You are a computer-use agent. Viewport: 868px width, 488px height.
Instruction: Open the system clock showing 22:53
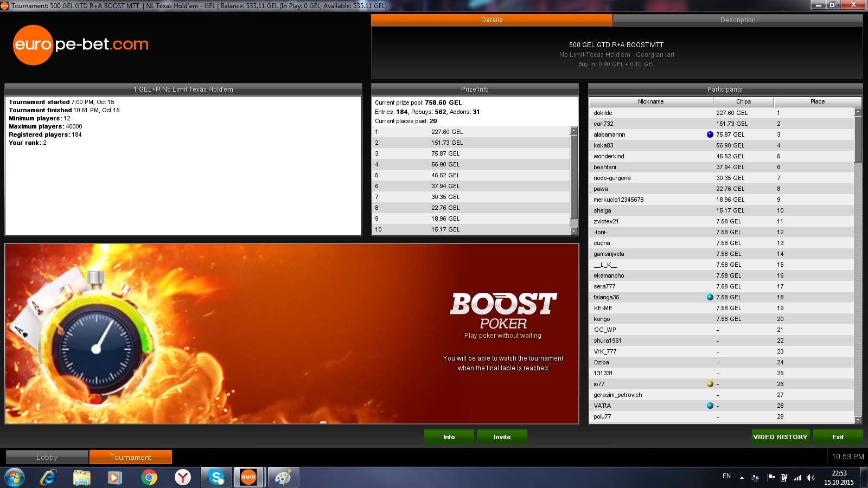click(839, 478)
